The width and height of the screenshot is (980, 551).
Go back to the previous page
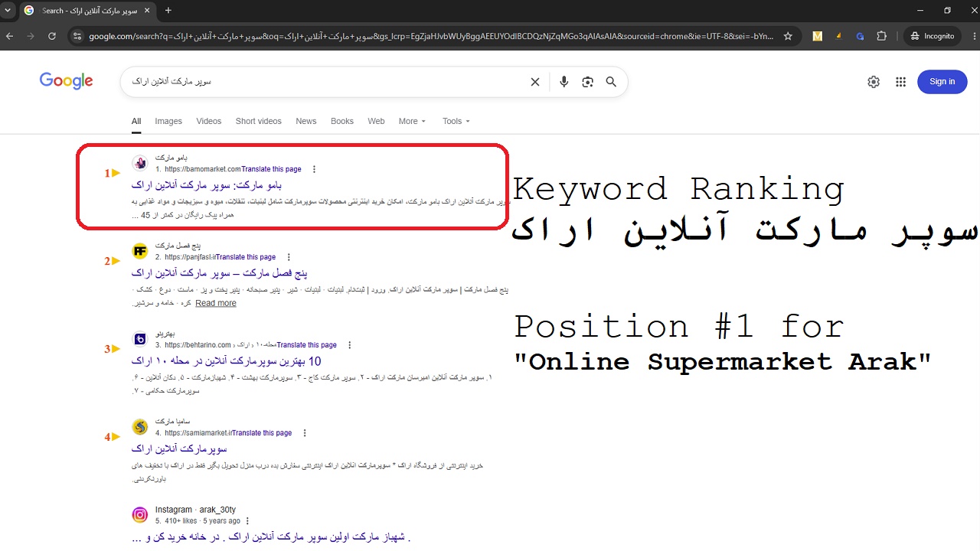10,36
